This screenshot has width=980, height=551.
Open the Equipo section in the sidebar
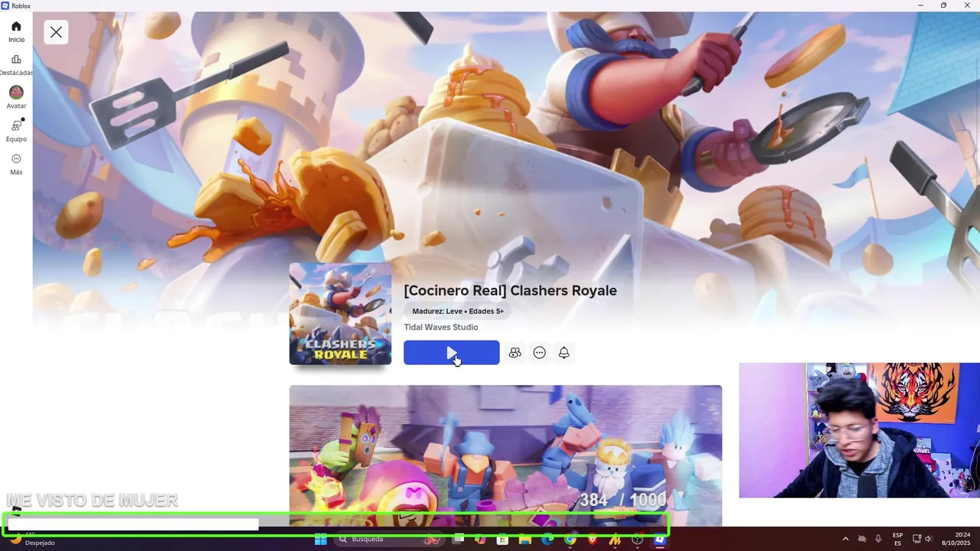(16, 131)
